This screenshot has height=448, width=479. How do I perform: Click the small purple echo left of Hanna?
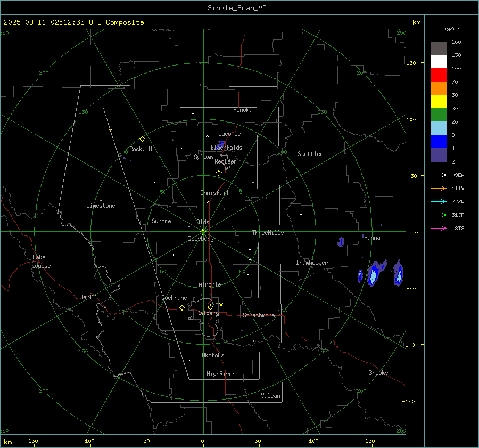click(x=341, y=242)
